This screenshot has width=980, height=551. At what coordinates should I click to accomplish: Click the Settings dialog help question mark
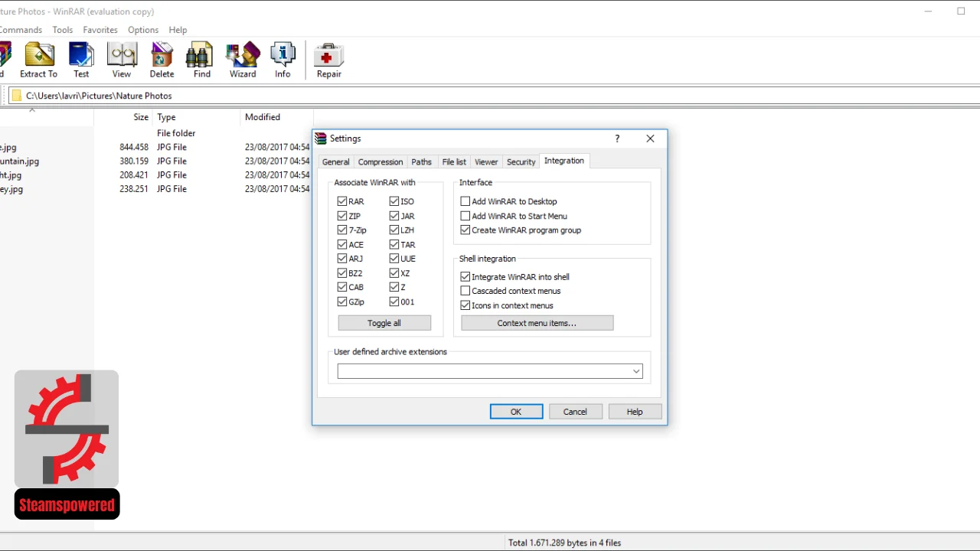pyautogui.click(x=617, y=139)
